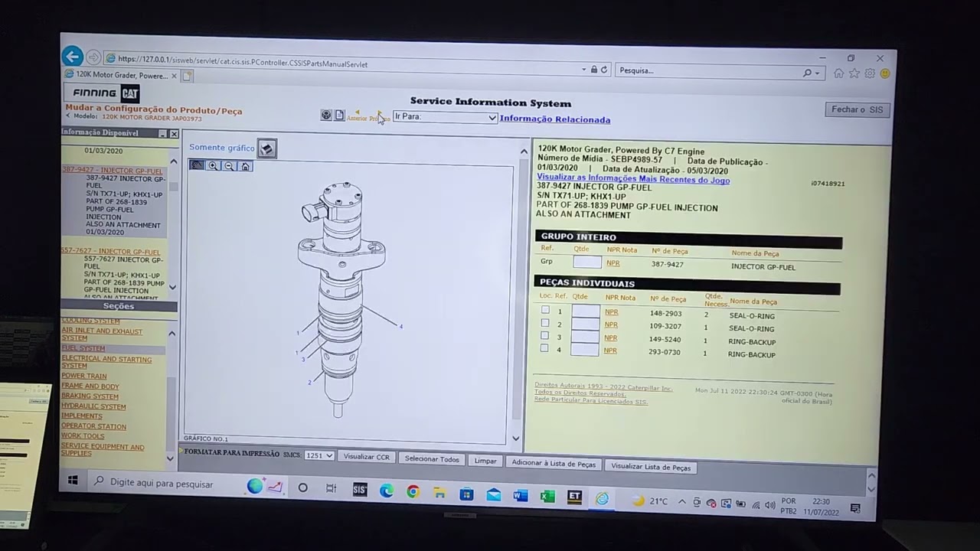Open Google Chrome from the taskbar
This screenshot has height=551, width=980.
point(413,492)
